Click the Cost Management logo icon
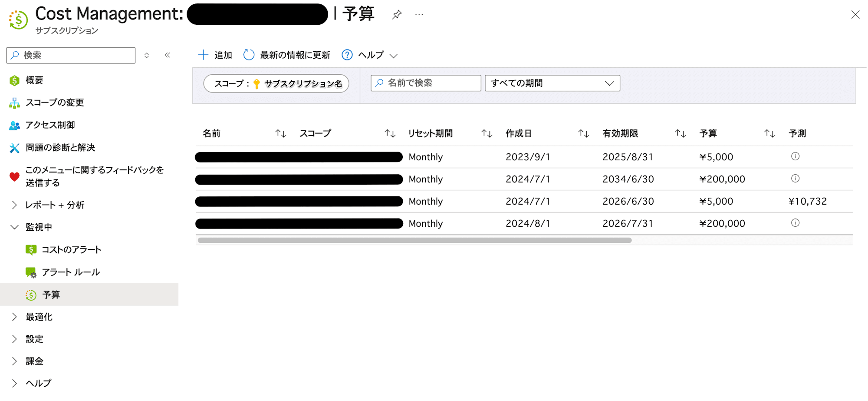Image resolution: width=868 pixels, height=401 pixels. point(18,20)
